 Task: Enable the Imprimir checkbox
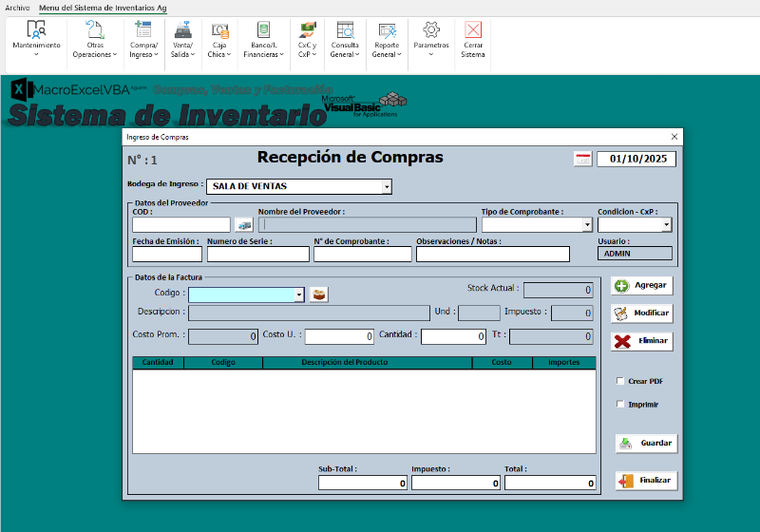[620, 404]
